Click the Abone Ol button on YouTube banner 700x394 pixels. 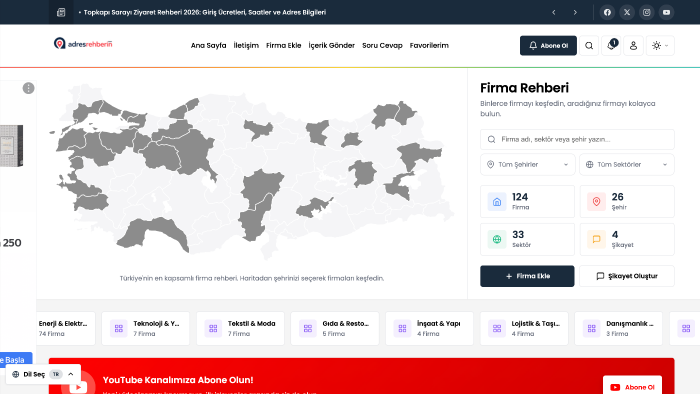click(632, 387)
